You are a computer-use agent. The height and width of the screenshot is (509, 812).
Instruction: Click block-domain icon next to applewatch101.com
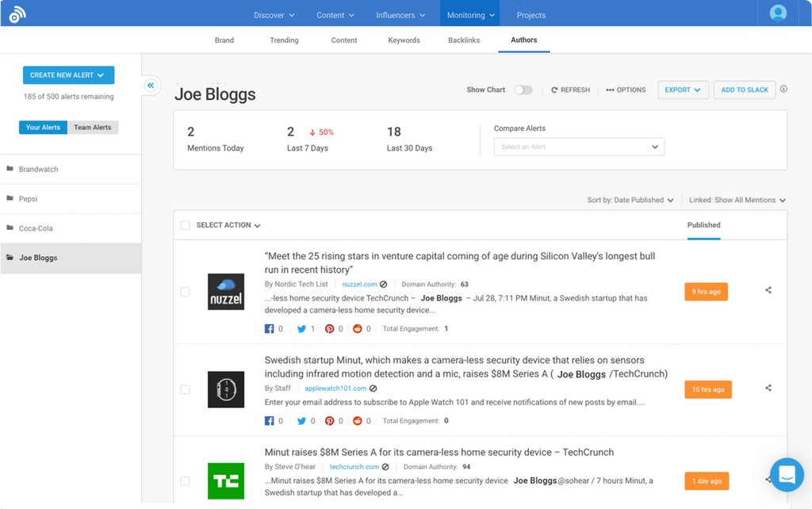point(373,388)
